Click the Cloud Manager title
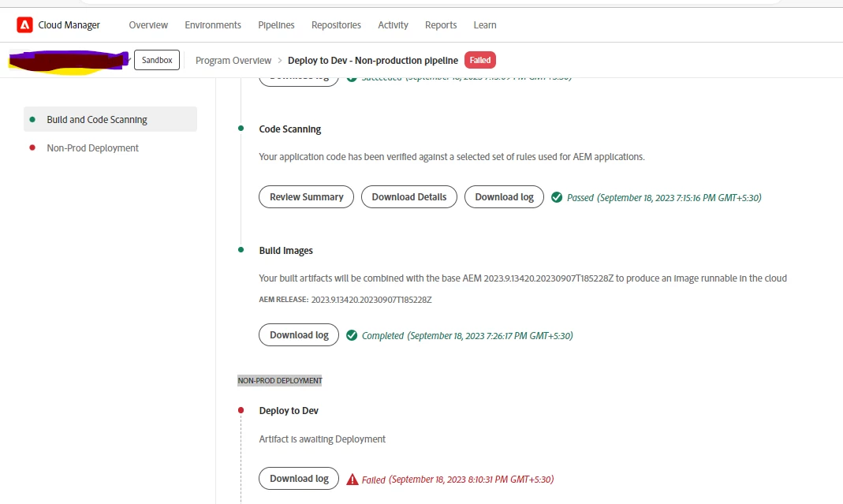Image resolution: width=843 pixels, height=504 pixels. [x=69, y=24]
